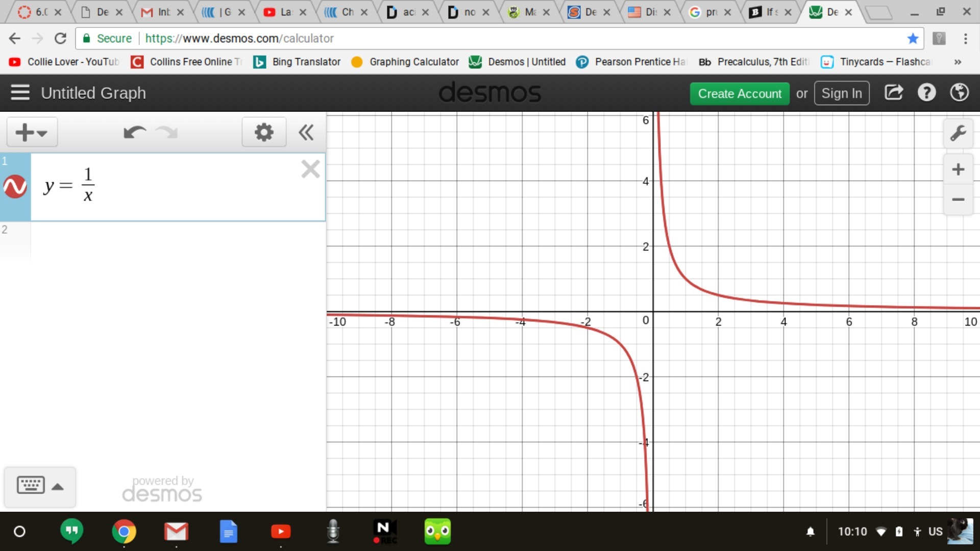Viewport: 980px width, 551px height.
Task: Open the help question mark menu
Action: pos(926,93)
